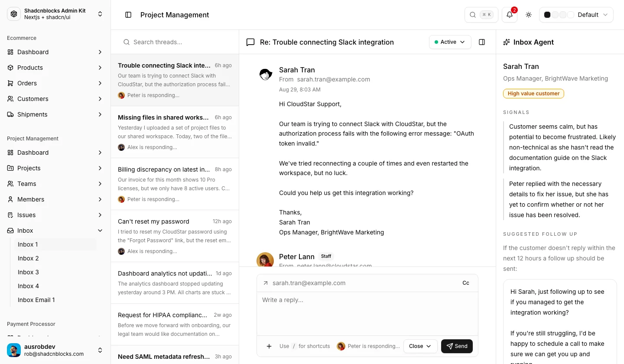Click the Inbox tray icon in sidebar

(10, 231)
